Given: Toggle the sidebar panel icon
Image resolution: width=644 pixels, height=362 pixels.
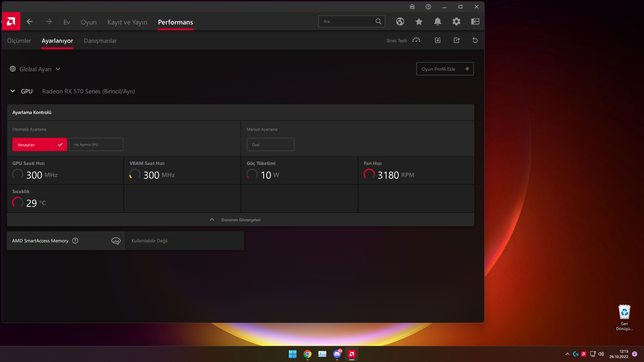Looking at the screenshot, I should point(475,21).
